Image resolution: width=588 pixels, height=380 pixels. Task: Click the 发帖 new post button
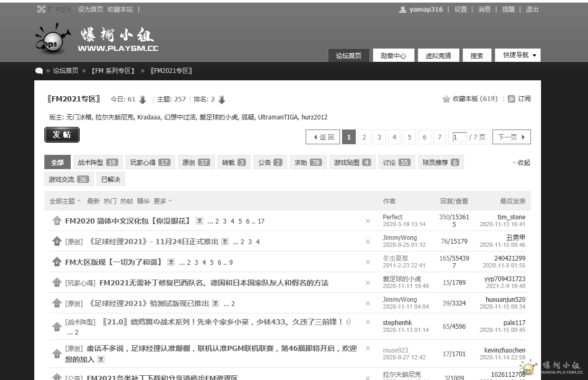62,135
